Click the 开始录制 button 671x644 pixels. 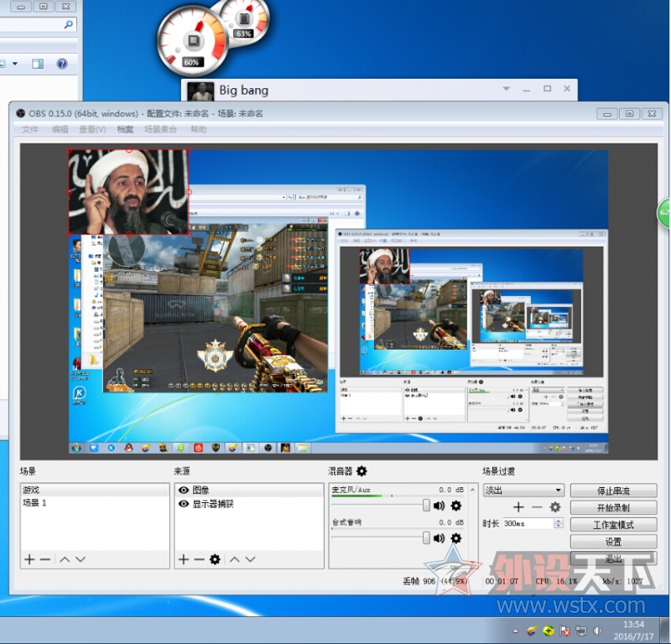coord(613,507)
